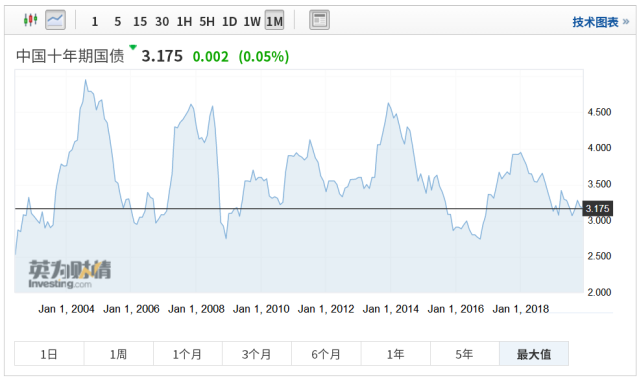This screenshot has width=641, height=380.
Task: Click the Jan 1, 2008 date label
Action: [196, 309]
